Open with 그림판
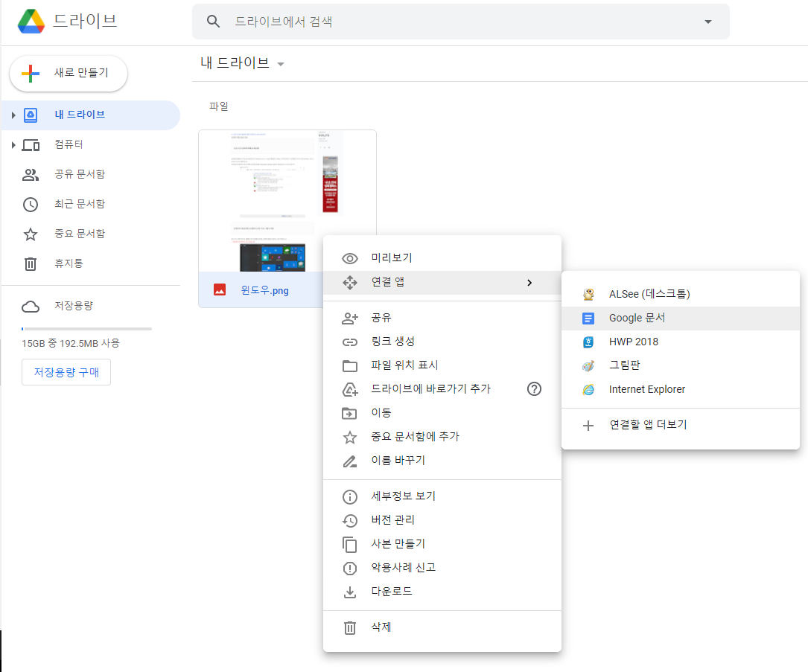808x672 pixels. pyautogui.click(x=680, y=365)
